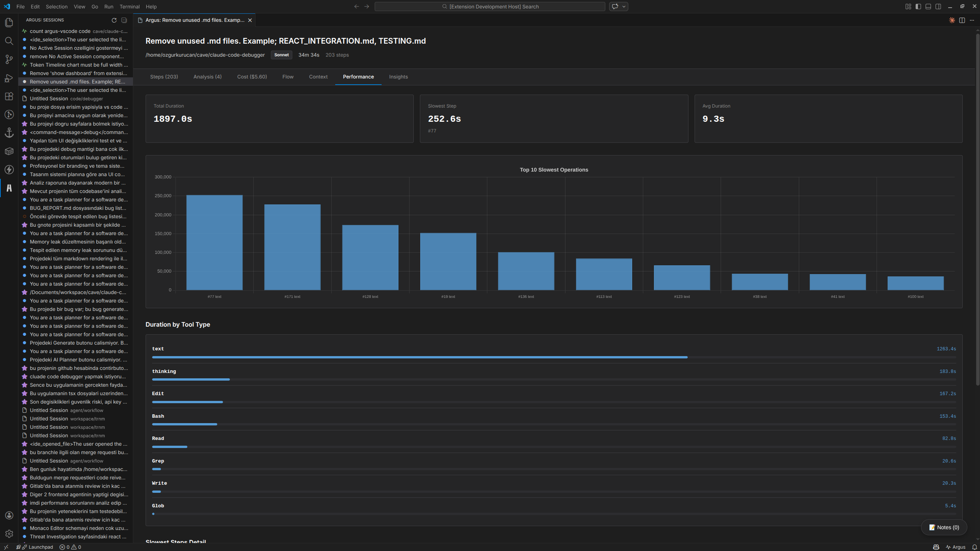This screenshot has width=980, height=551.
Task: Open the Source Control view
Action: [9, 59]
